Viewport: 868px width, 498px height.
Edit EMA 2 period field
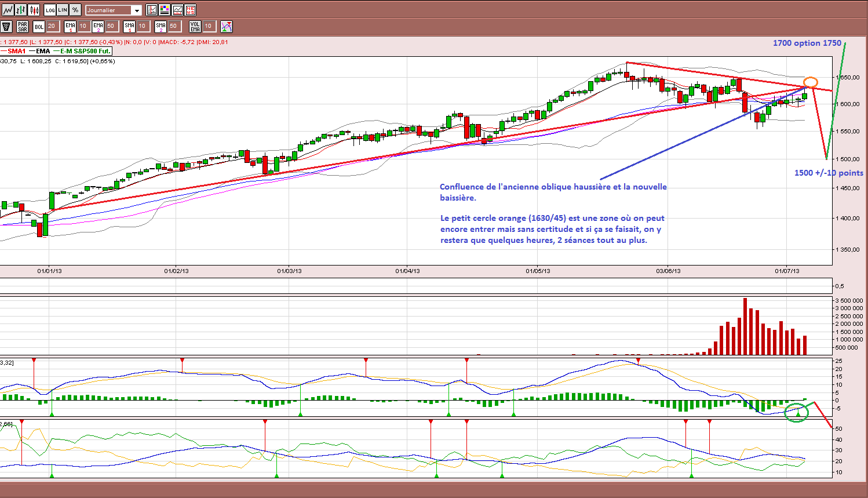[x=111, y=26]
